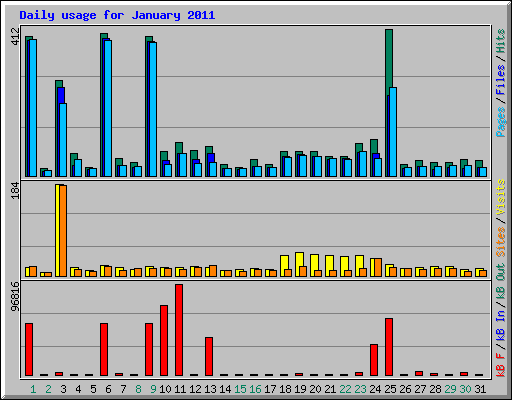Click the '96816' kB axis label
This screenshot has height=400, width=512.
(x=15, y=297)
